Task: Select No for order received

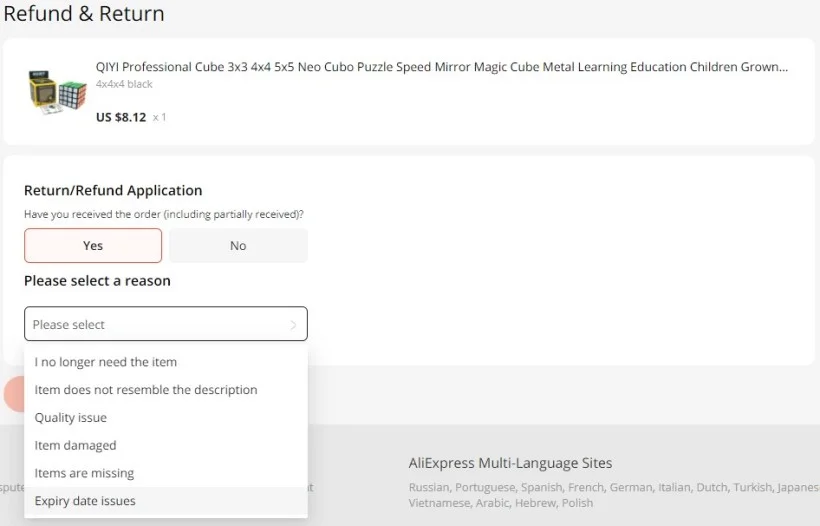Action: 238,245
